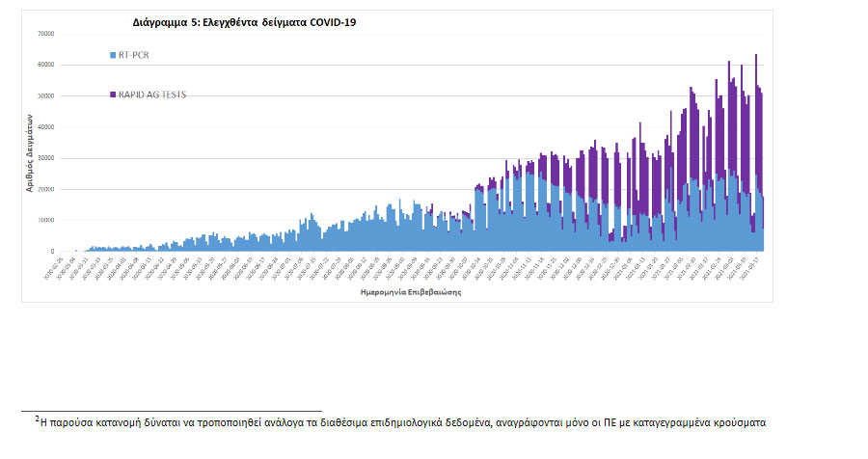Click the 60000 y-axis tick label
Screen dimensions: 868x459
pyautogui.click(x=44, y=65)
